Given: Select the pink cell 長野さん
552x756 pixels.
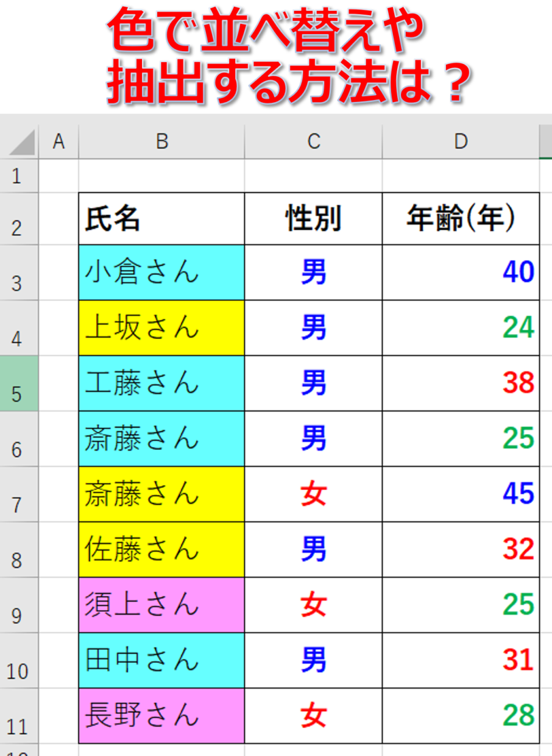Looking at the screenshot, I should tap(161, 716).
